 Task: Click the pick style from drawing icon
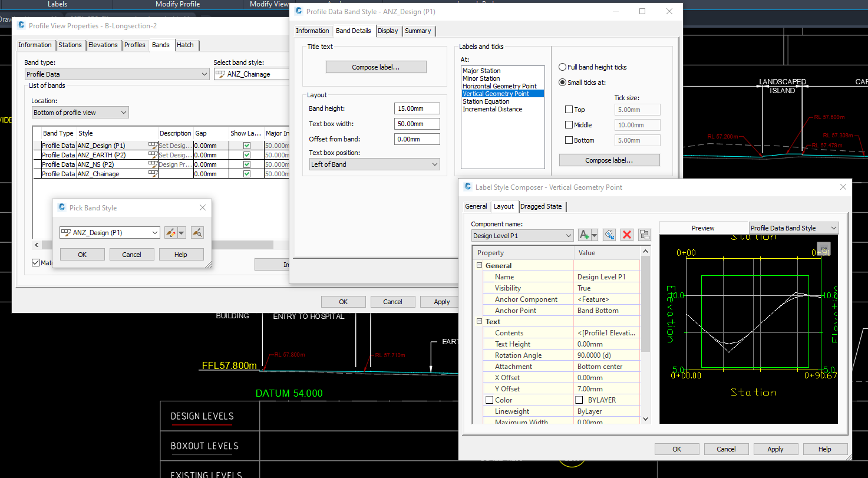pos(197,233)
